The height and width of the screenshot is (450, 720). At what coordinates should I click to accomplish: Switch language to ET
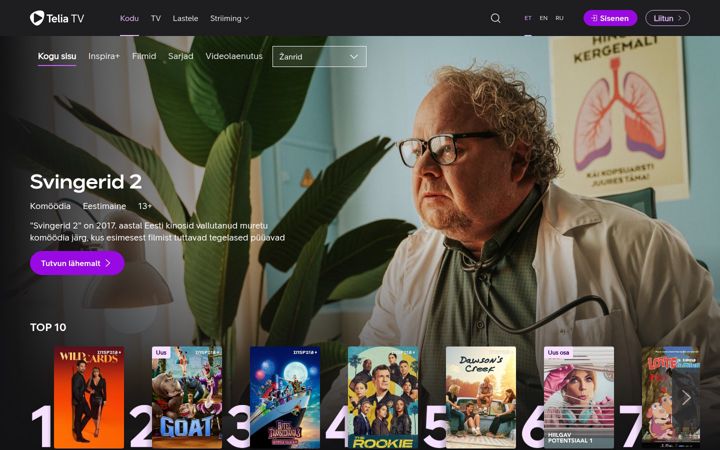[x=528, y=18]
